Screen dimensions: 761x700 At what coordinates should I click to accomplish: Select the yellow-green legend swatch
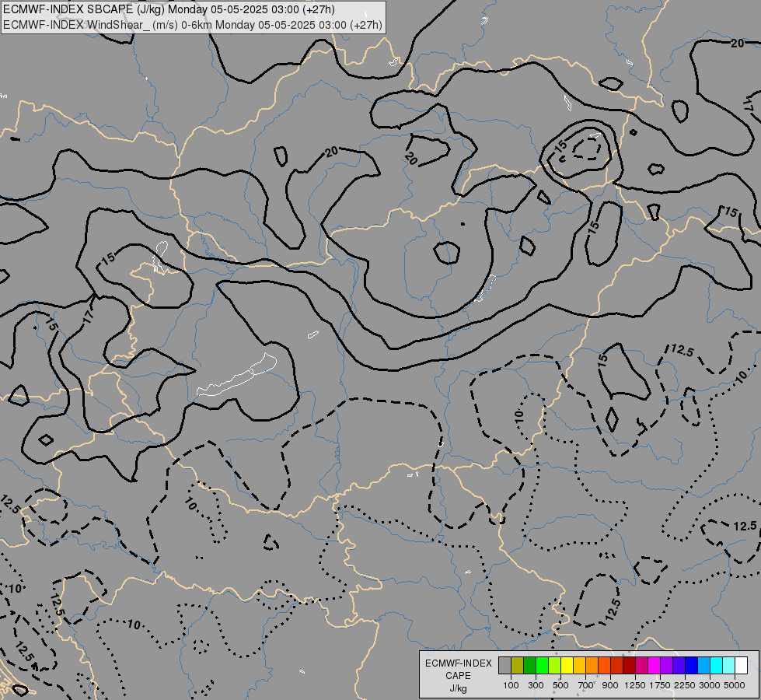pyautogui.click(x=554, y=666)
